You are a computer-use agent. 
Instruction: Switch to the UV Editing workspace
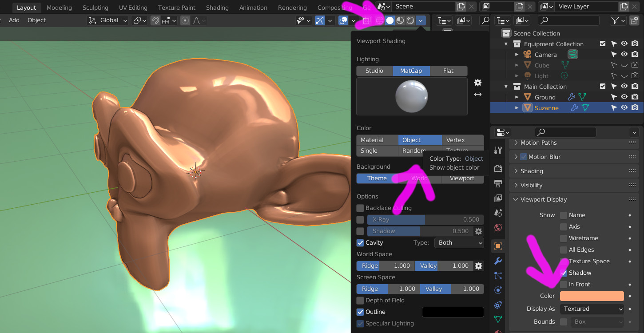133,8
